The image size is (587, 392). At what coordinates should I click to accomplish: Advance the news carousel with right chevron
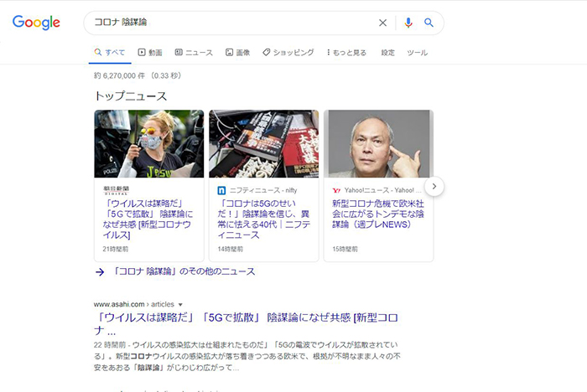[434, 186]
